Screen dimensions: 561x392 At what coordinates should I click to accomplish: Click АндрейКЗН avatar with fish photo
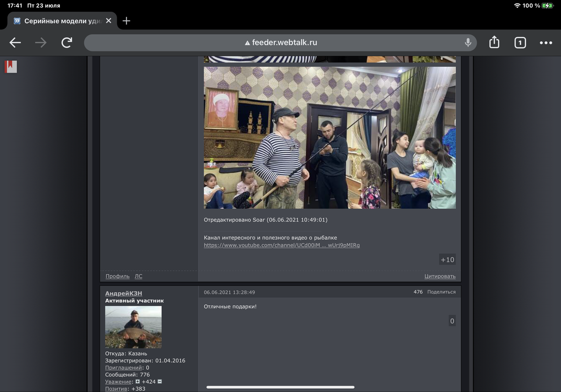coord(133,327)
